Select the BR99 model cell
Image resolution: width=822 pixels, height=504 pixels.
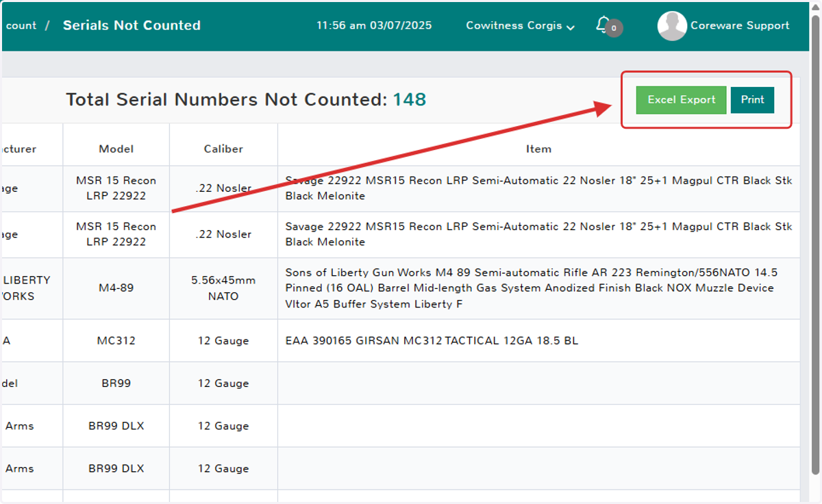click(116, 383)
